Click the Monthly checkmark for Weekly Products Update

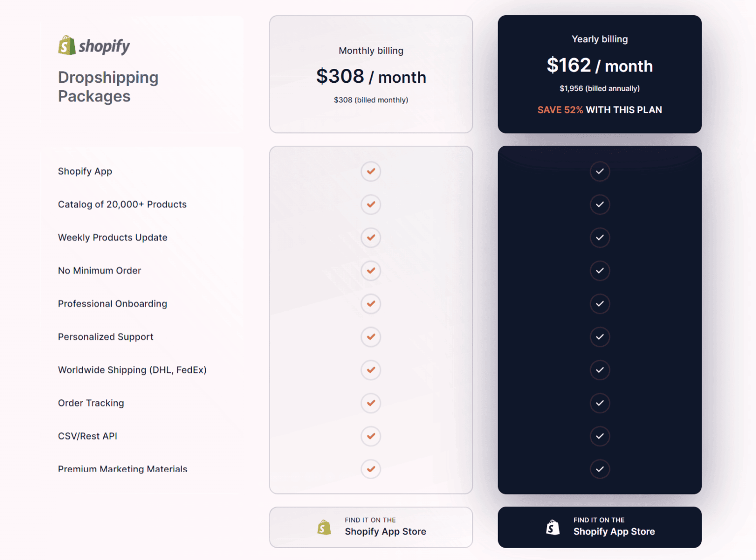coord(371,237)
